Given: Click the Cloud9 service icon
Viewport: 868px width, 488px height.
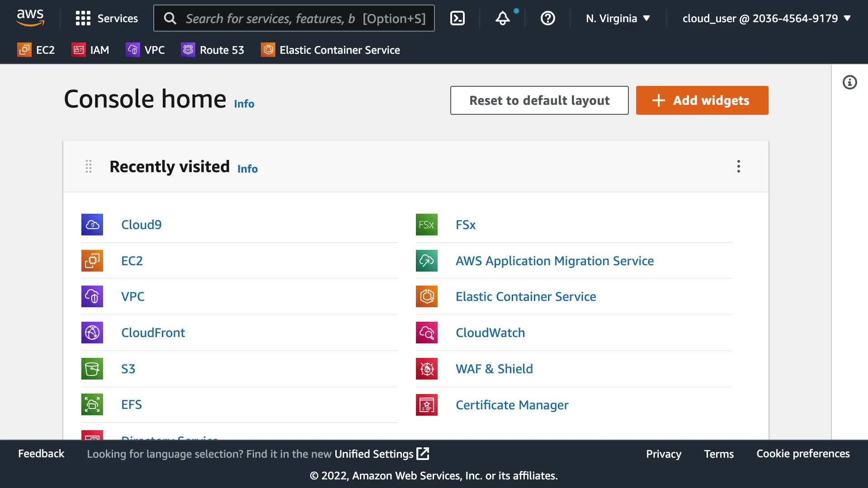Looking at the screenshot, I should [92, 225].
